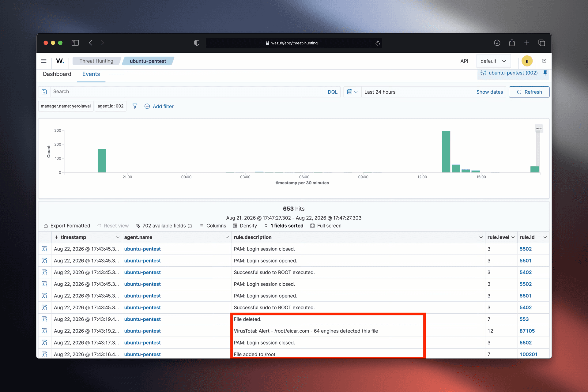
Task: Switch to the Dashboard tab
Action: 57,74
